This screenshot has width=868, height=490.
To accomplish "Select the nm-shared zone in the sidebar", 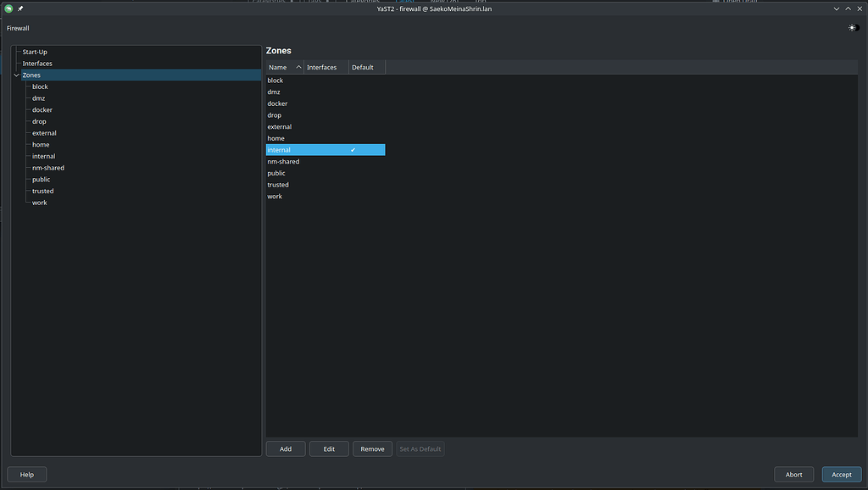I will pos(47,167).
